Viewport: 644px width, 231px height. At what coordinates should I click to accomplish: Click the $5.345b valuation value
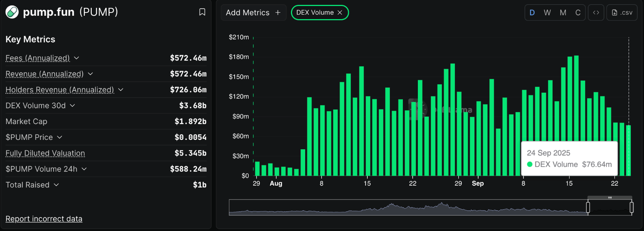point(191,153)
